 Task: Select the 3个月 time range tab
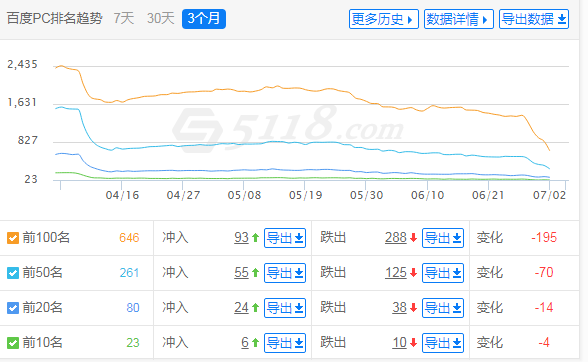pyautogui.click(x=204, y=19)
